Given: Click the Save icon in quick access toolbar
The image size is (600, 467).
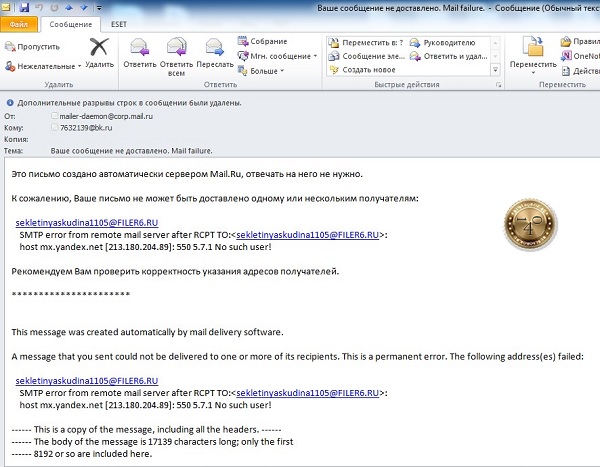Looking at the screenshot, I should (24, 7).
